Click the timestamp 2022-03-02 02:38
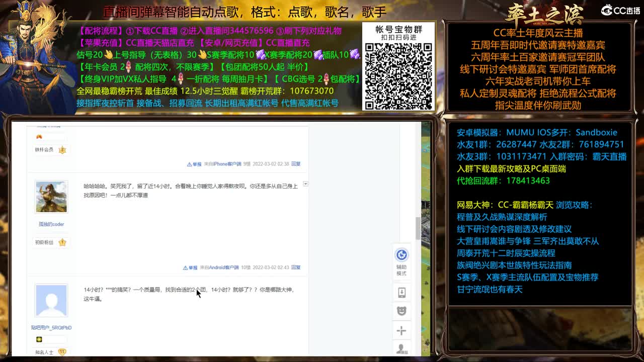The width and height of the screenshot is (644, 362). pyautogui.click(x=271, y=164)
